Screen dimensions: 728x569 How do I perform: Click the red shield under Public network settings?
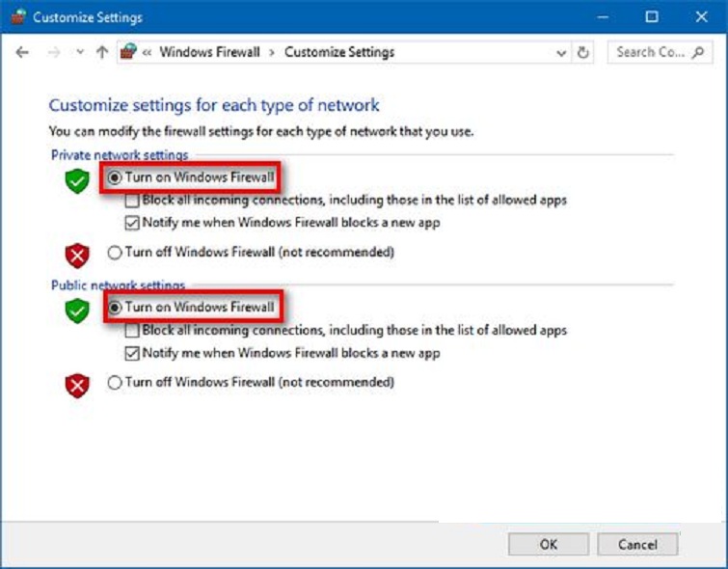tap(77, 386)
